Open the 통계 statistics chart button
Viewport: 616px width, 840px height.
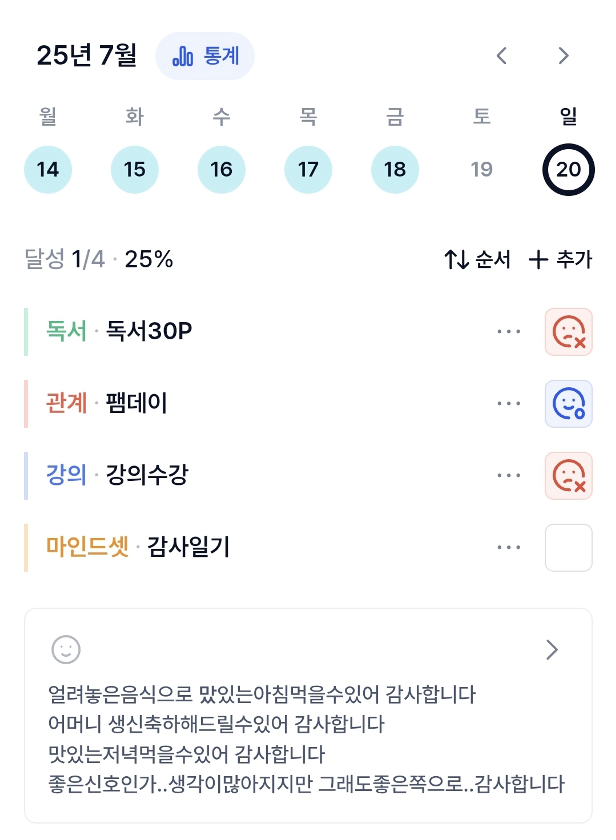point(205,56)
